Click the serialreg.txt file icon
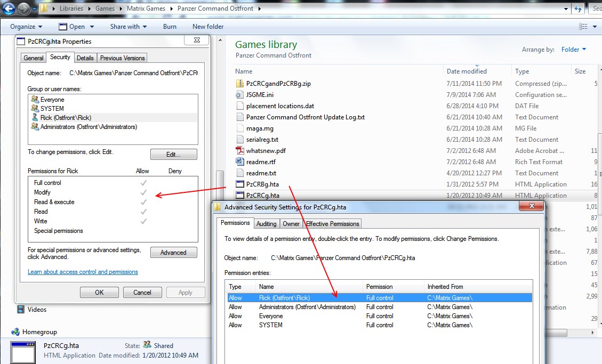Viewport: 602px width, 364px height. point(239,139)
